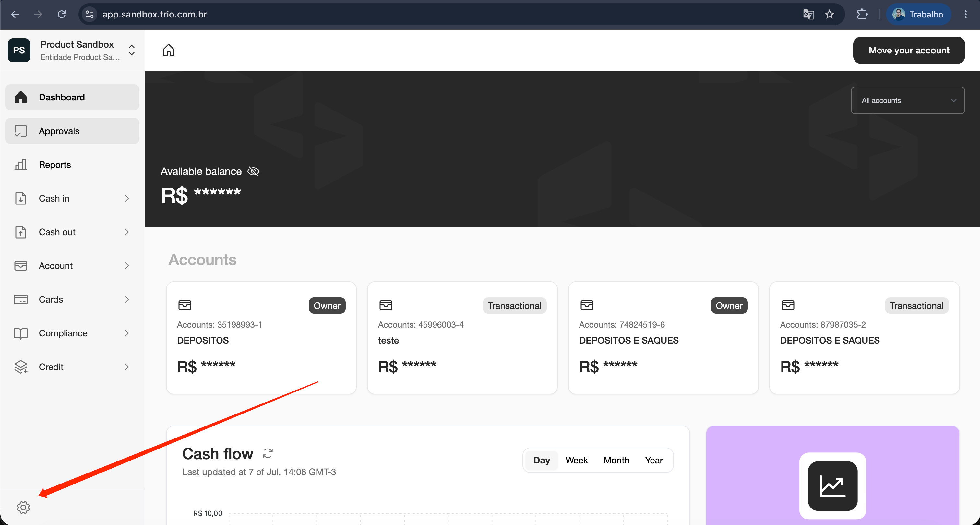Switch cash flow to Month view
This screenshot has height=525, width=980.
(616, 460)
